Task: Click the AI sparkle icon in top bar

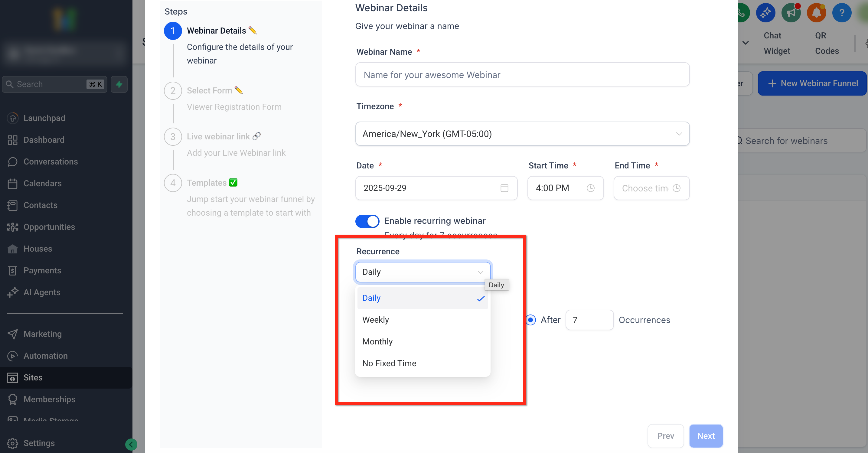Action: (x=765, y=13)
